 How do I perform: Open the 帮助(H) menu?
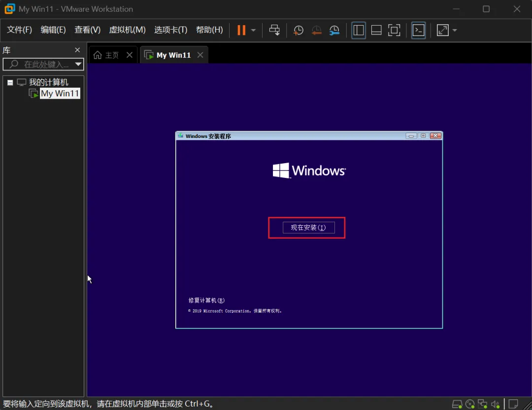(x=209, y=30)
